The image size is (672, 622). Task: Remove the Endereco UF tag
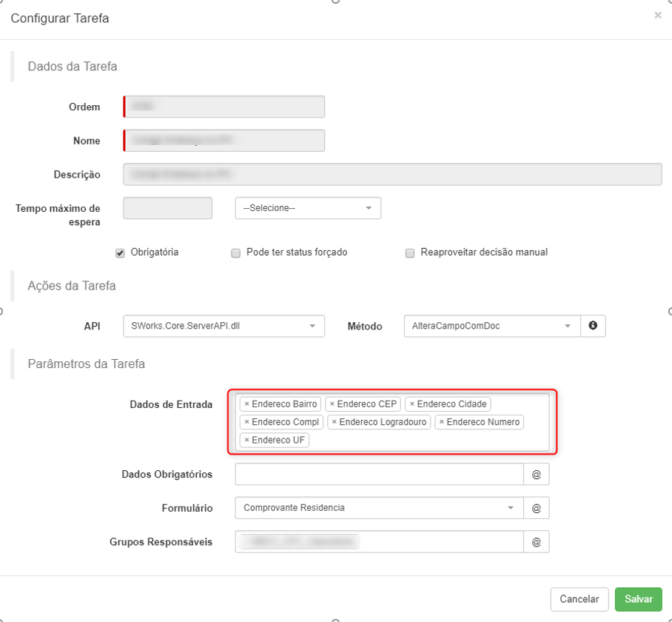click(x=247, y=441)
